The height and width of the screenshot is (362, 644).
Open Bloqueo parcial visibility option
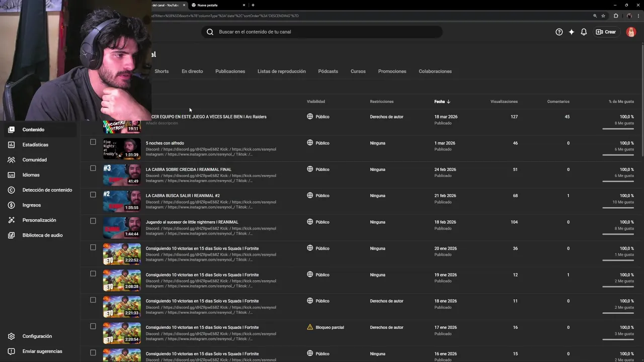[x=330, y=327]
